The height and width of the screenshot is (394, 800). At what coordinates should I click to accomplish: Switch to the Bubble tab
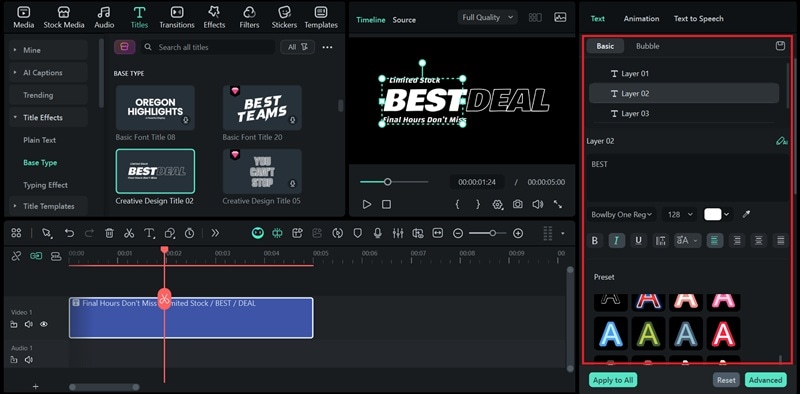click(647, 46)
